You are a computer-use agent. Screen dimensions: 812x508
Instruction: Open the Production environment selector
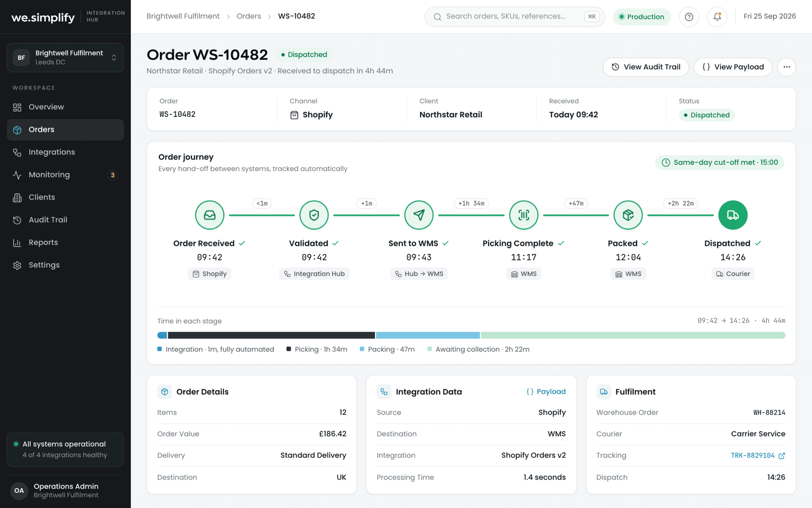tap(642, 17)
